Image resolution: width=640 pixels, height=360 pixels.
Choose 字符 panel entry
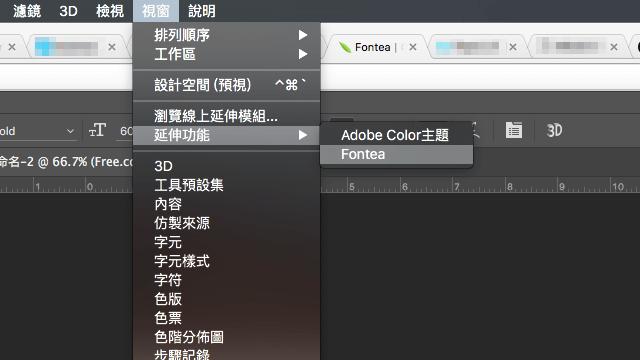click(227, 280)
